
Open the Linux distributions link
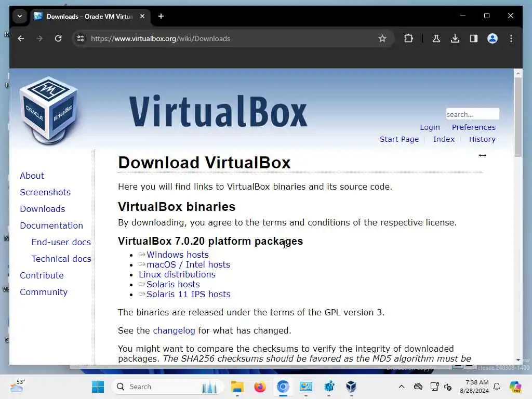click(177, 274)
